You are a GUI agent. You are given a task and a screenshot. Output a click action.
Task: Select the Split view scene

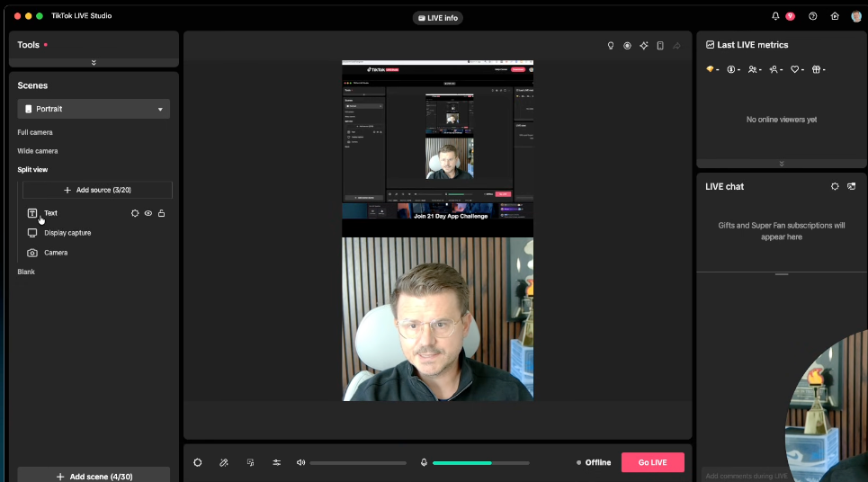coord(32,170)
